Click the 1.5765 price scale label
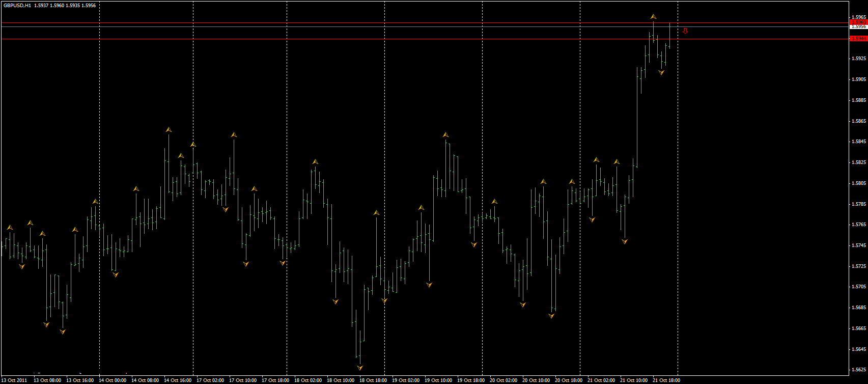Screen dimensions: 868x384 [x=858, y=225]
